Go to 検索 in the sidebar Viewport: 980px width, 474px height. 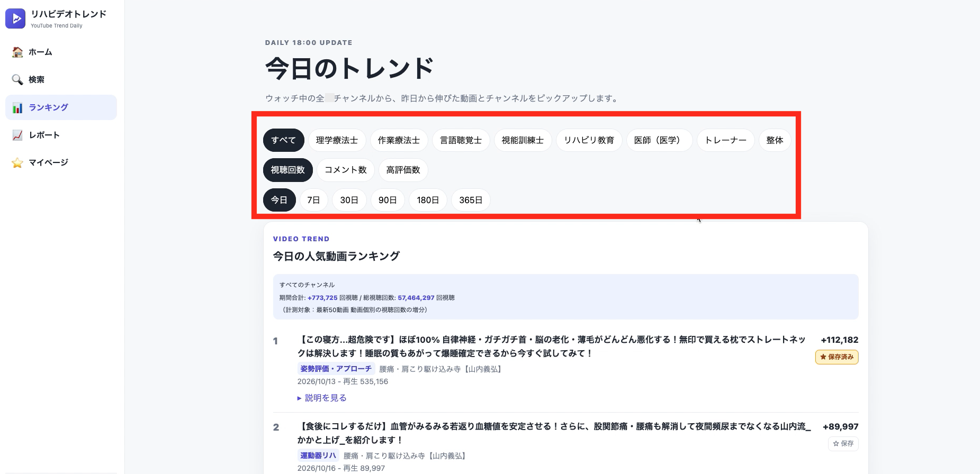pyautogui.click(x=61, y=79)
